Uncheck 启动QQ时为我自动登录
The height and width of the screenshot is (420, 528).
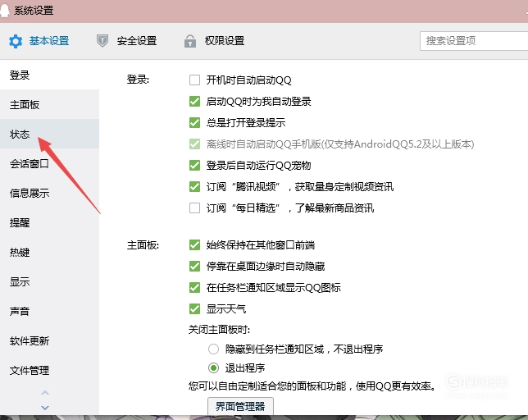194,102
